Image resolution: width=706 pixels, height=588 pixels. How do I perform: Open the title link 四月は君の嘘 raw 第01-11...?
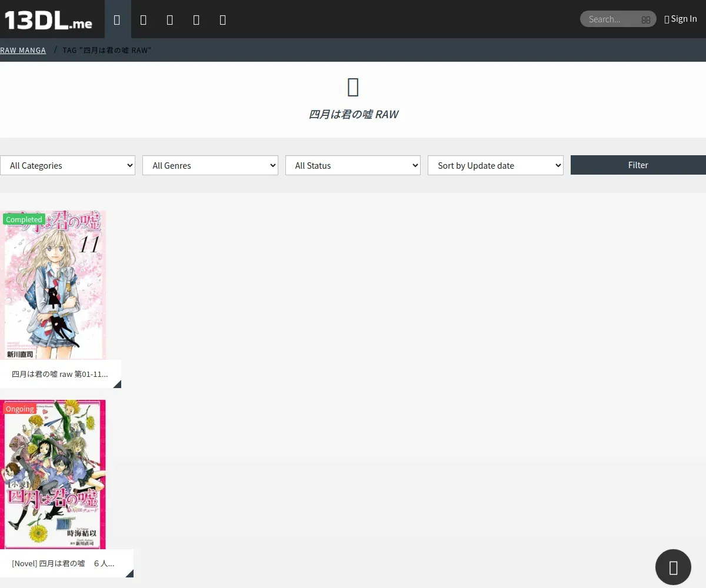click(60, 374)
